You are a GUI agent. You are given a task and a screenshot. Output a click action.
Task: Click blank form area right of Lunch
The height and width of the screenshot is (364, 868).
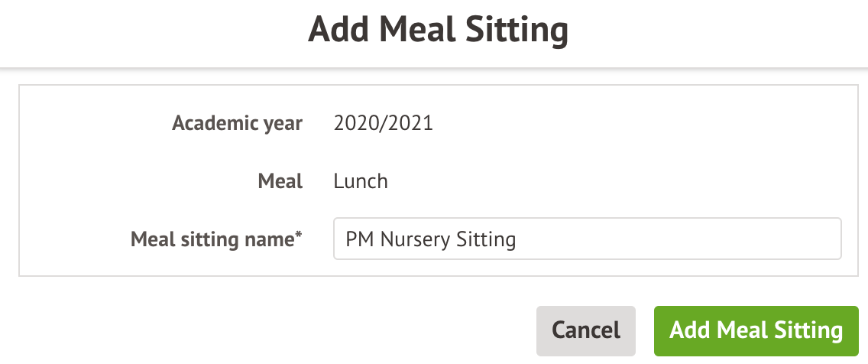(x=611, y=181)
